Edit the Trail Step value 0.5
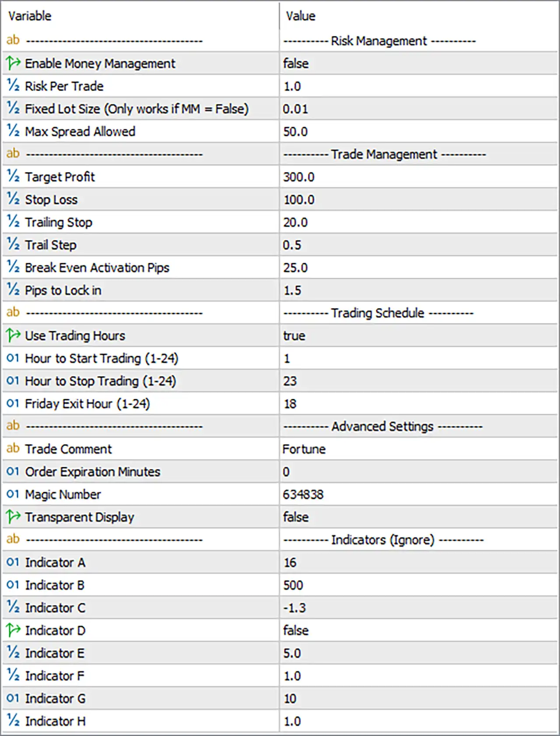The width and height of the screenshot is (560, 736). tap(292, 245)
